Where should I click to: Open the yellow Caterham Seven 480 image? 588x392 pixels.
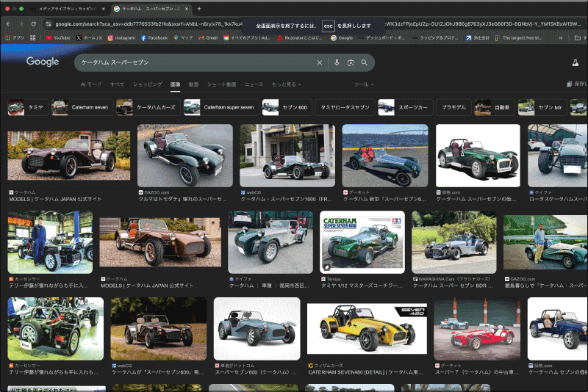click(x=366, y=327)
